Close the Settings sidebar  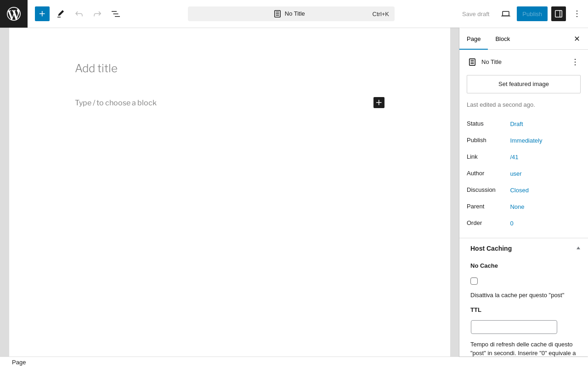[577, 39]
